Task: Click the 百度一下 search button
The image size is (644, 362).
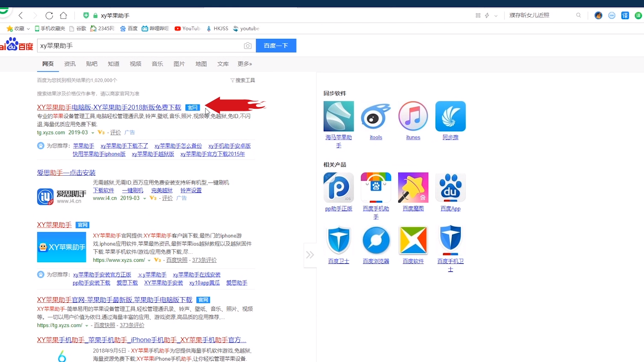Action: click(x=276, y=46)
